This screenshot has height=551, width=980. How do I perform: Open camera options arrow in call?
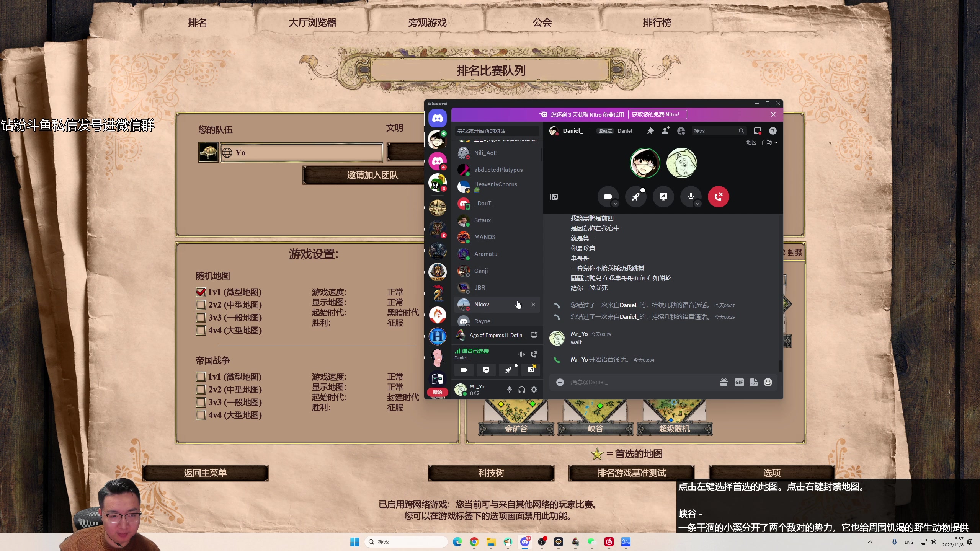point(615,204)
